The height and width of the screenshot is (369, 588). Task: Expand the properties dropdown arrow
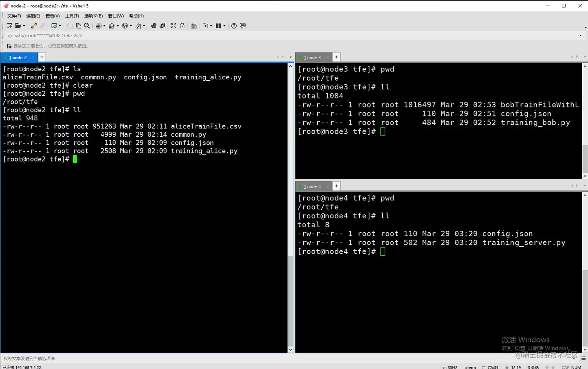point(60,26)
